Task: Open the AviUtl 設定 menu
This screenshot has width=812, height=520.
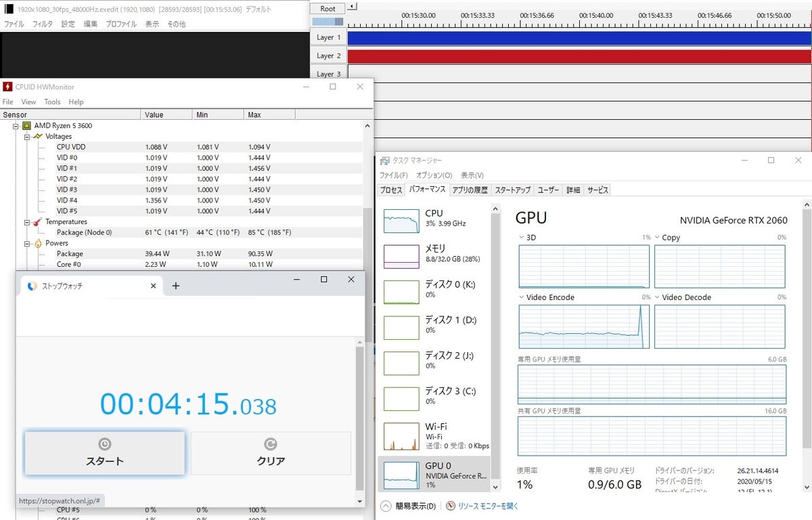Action: (x=68, y=24)
